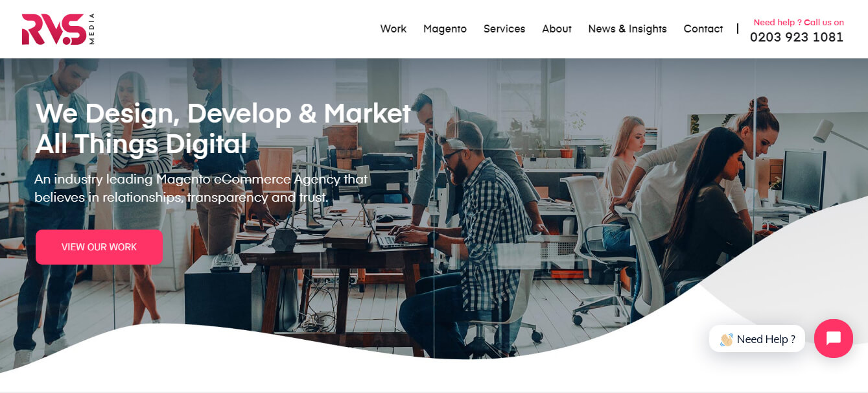Image resolution: width=868 pixels, height=393 pixels.
Task: Click the divider bar beside Contact
Action: coord(738,29)
